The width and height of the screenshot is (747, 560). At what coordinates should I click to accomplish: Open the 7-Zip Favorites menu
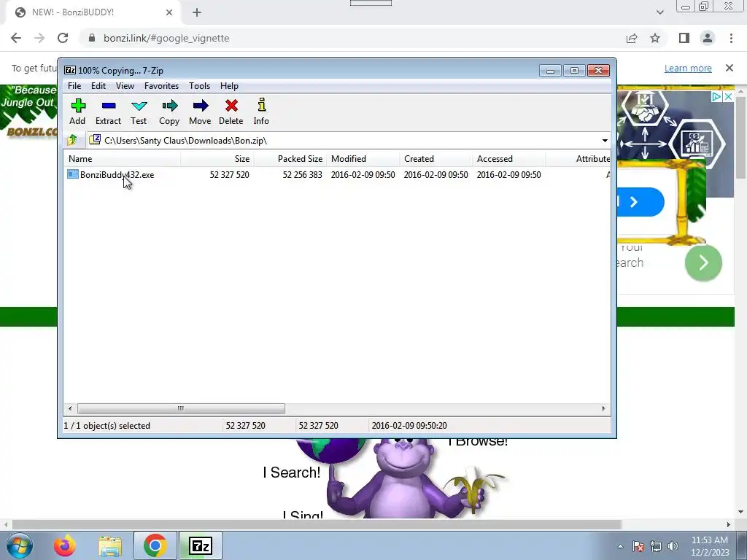coord(161,86)
